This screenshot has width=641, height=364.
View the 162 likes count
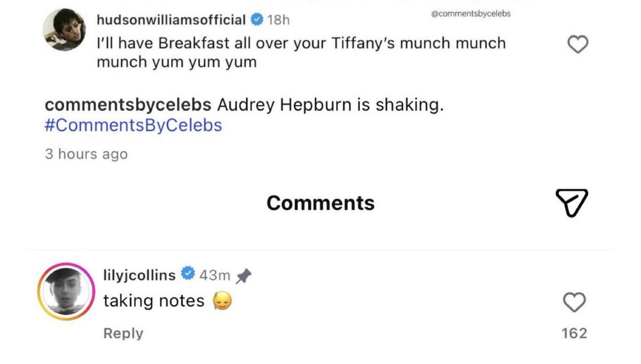coord(575,333)
